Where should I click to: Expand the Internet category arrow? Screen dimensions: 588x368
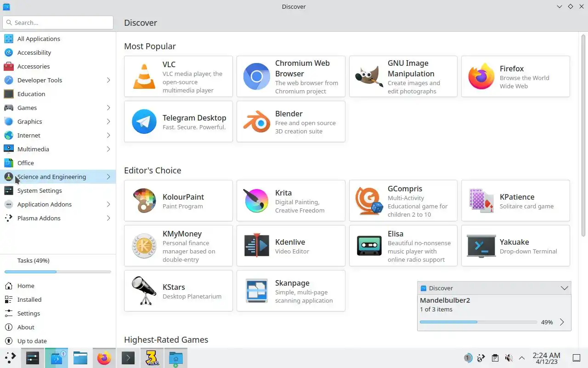tap(108, 135)
